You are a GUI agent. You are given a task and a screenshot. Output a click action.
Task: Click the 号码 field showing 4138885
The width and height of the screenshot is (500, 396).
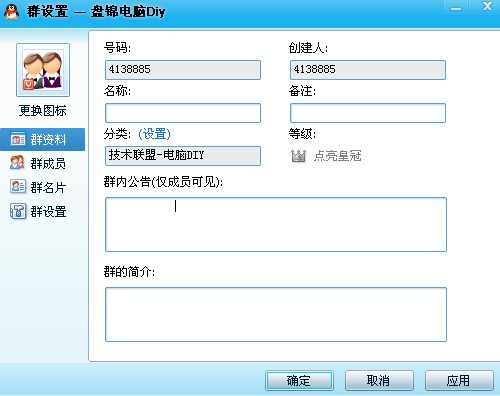coord(183,70)
